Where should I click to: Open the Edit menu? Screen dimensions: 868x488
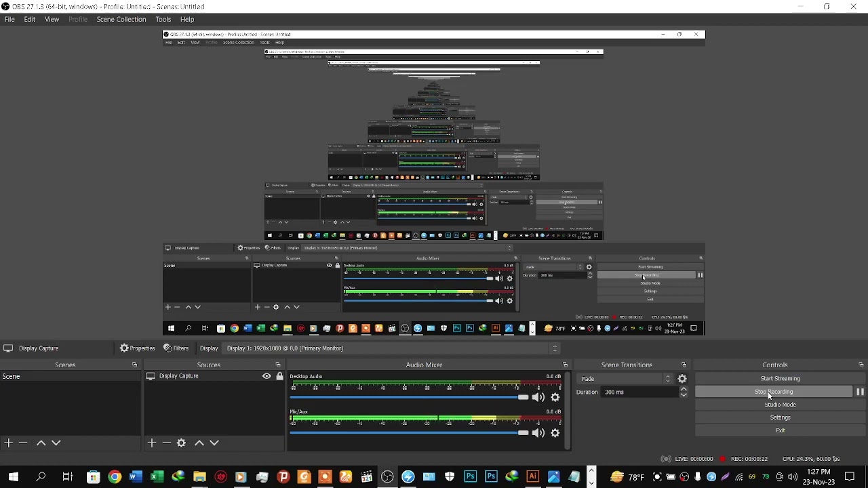30,20
